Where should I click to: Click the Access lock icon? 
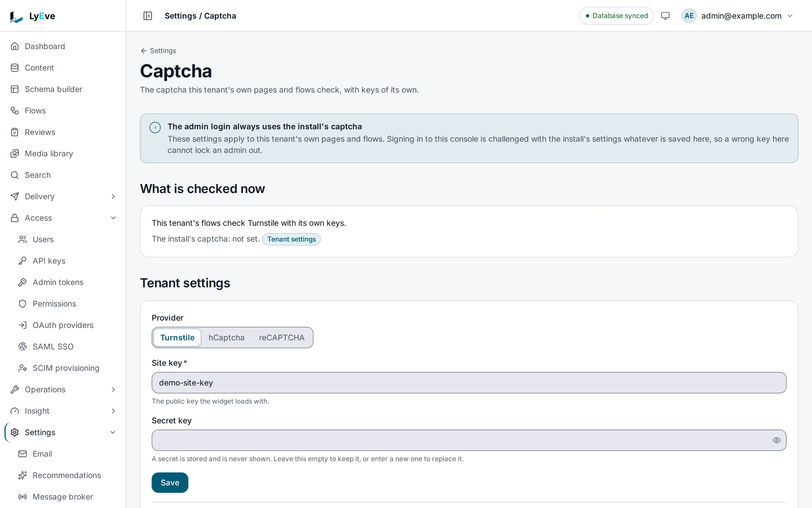pos(14,218)
